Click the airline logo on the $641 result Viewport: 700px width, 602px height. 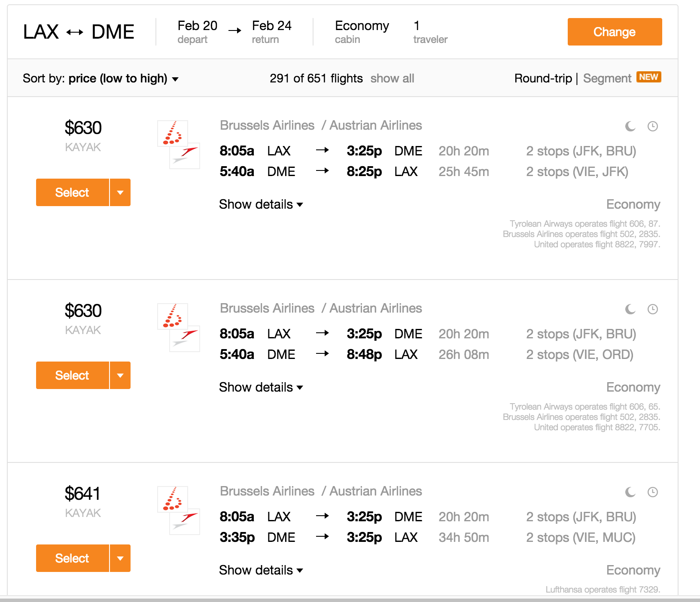[x=178, y=509]
